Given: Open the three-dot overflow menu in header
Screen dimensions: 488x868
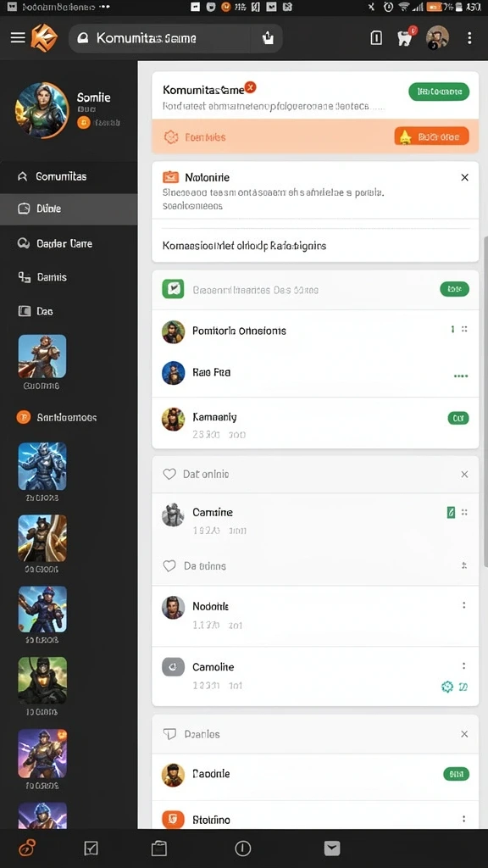Looking at the screenshot, I should [469, 37].
